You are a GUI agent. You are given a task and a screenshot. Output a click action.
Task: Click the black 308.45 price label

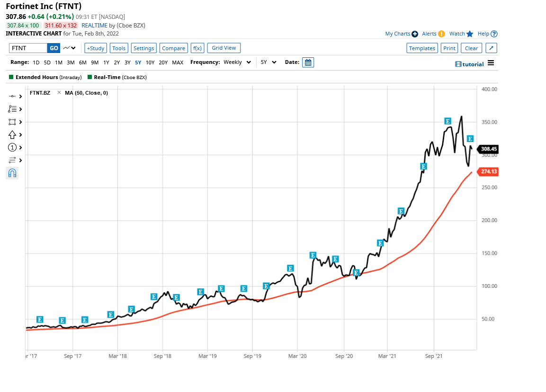pos(488,149)
